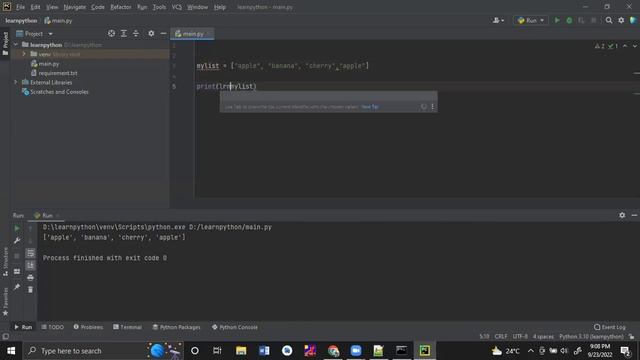This screenshot has height=360, width=640.
Task: Open Python Console tool window
Action: point(235,327)
